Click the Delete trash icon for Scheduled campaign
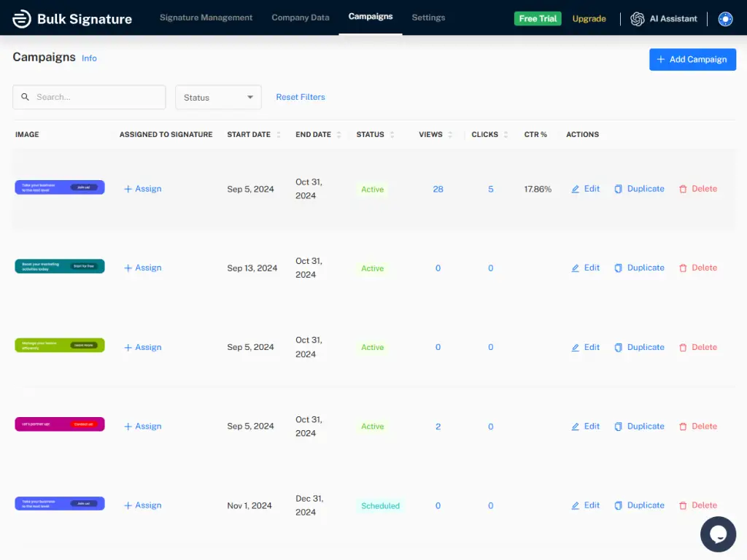Screen dimensions: 747x560 coord(683,505)
